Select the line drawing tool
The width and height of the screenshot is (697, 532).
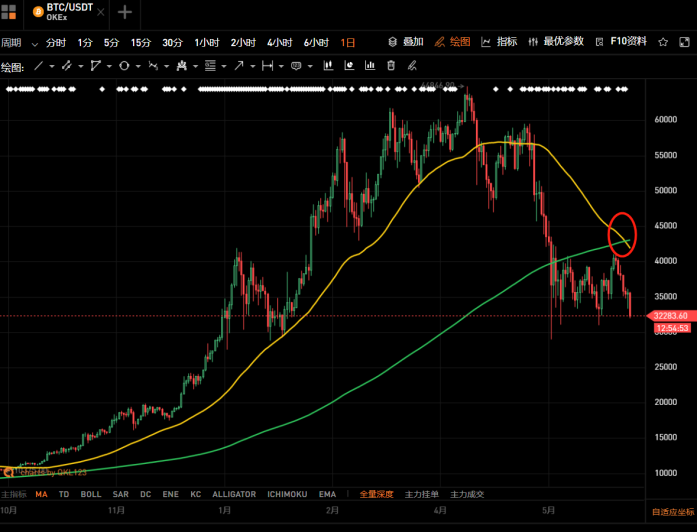pos(38,66)
